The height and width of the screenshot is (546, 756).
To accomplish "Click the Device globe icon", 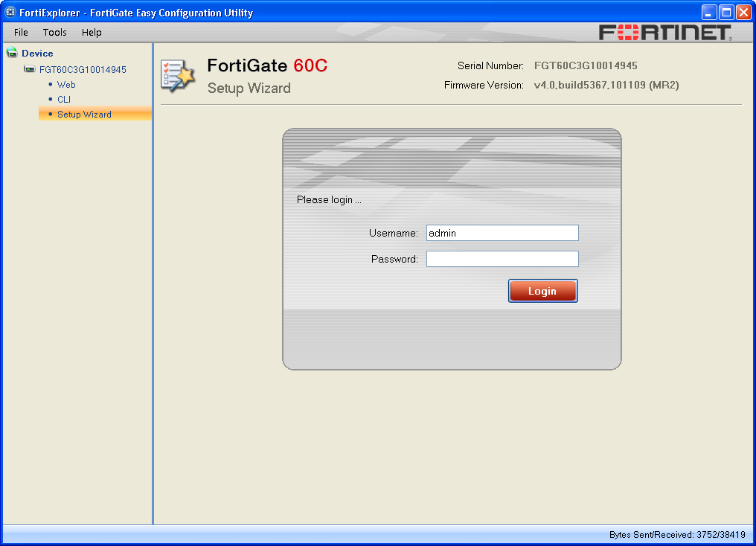I will (12, 53).
